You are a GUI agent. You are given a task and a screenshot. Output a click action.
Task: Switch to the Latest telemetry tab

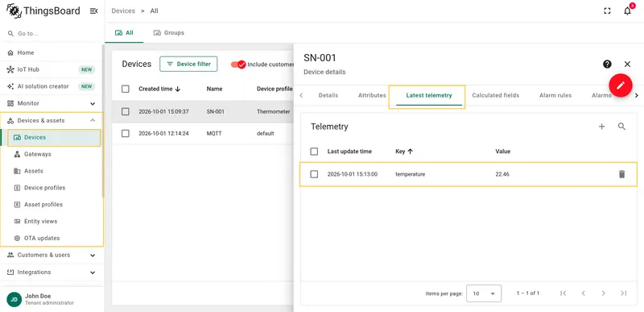[x=429, y=95]
